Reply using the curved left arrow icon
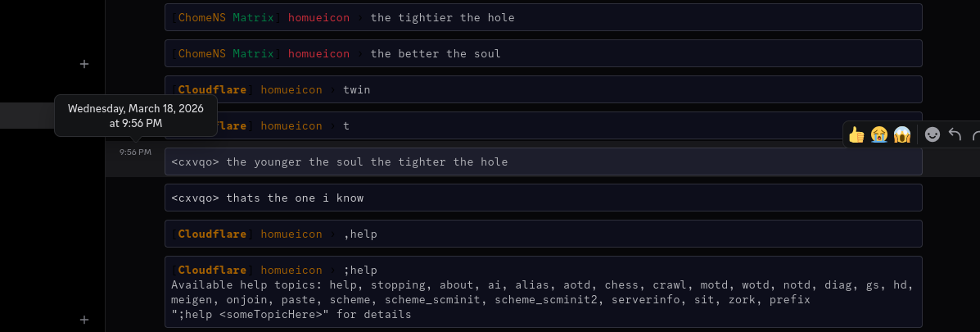 (x=955, y=134)
